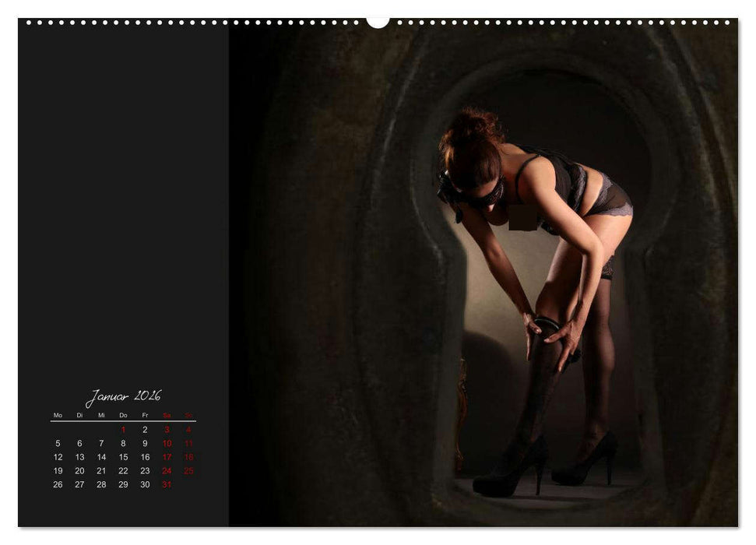Screen dimensions: 756x545
Task: Click the red Sa weekday header
Action: (167, 415)
